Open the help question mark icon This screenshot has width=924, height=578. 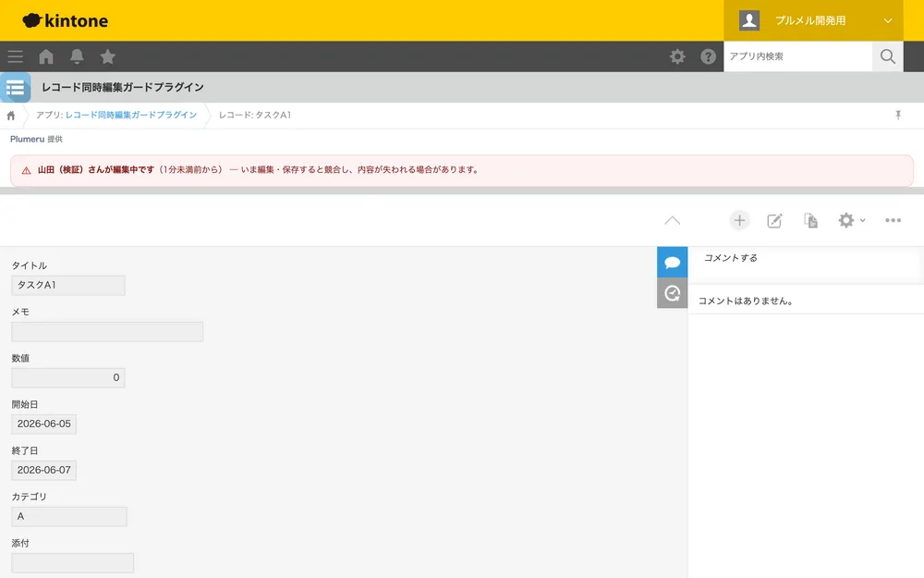[708, 56]
